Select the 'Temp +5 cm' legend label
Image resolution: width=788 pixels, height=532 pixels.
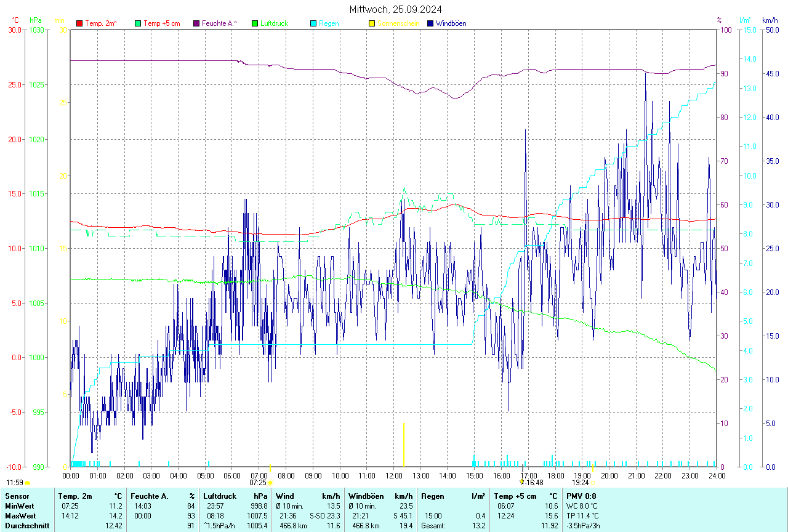point(161,23)
